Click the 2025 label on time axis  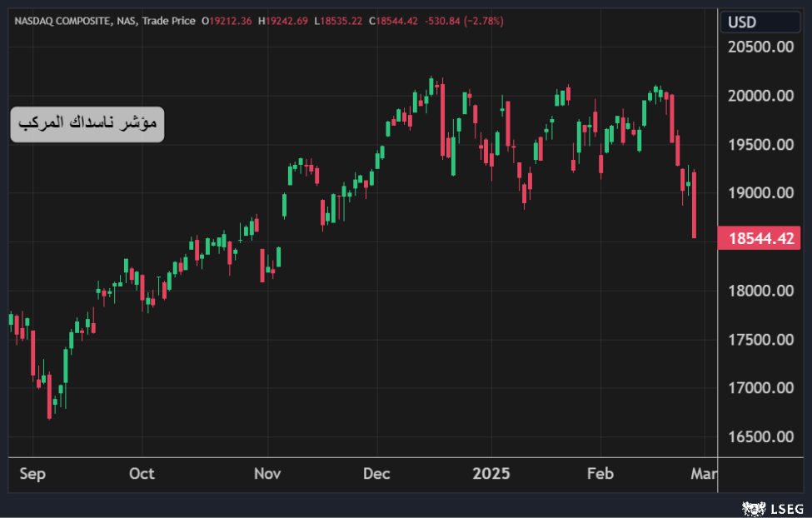[491, 474]
